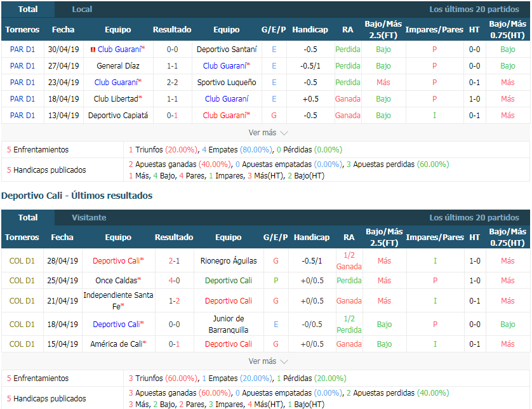This screenshot has width=532, height=409.
Task: Click the 1/2 Ganada value in the Rionegro Águilas row
Action: coord(349,261)
